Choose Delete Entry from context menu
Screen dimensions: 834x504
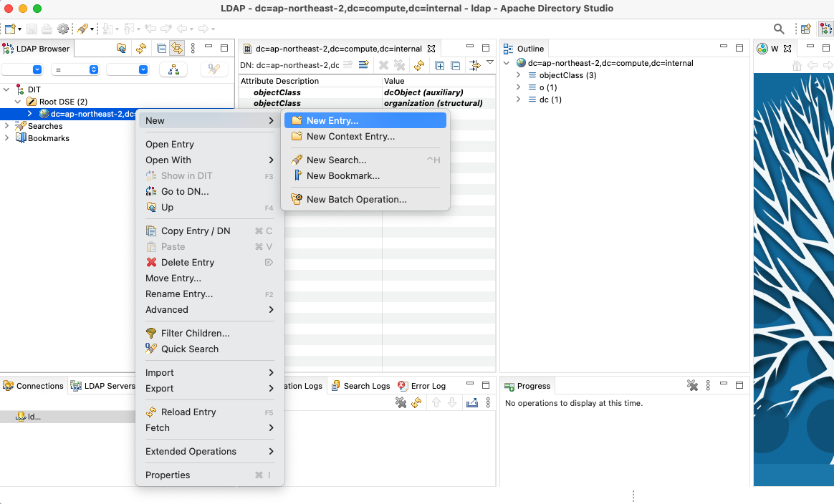tap(209, 262)
